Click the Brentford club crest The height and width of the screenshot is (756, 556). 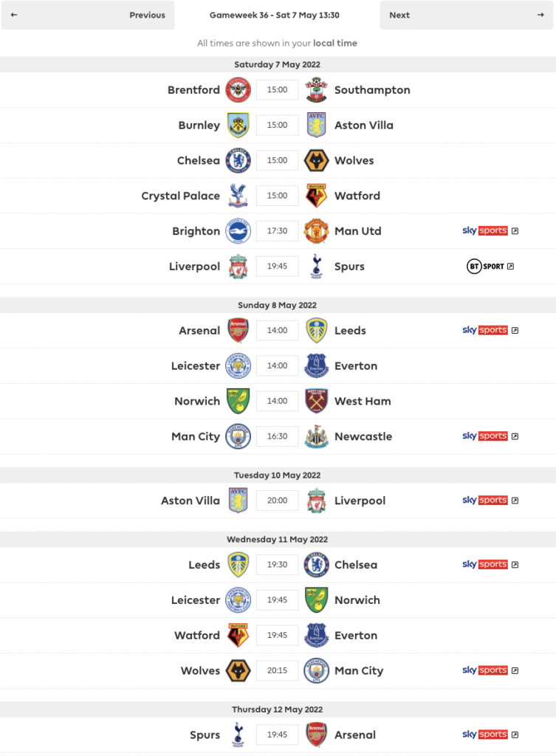pyautogui.click(x=238, y=89)
